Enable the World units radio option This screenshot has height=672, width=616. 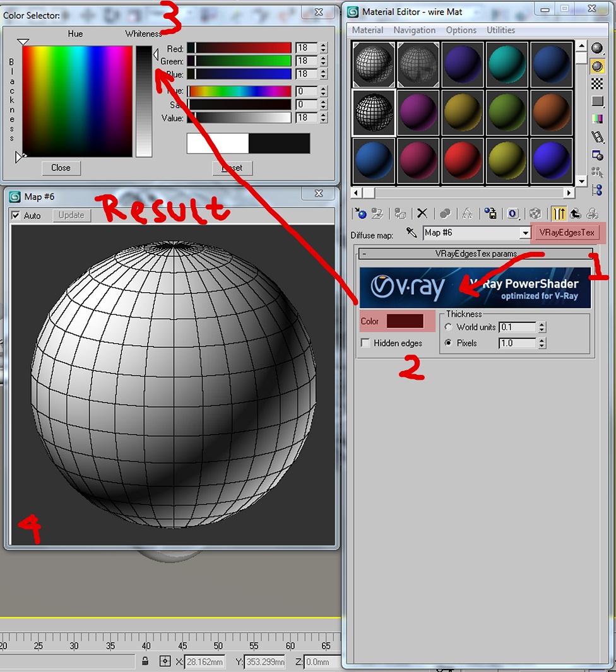[448, 326]
